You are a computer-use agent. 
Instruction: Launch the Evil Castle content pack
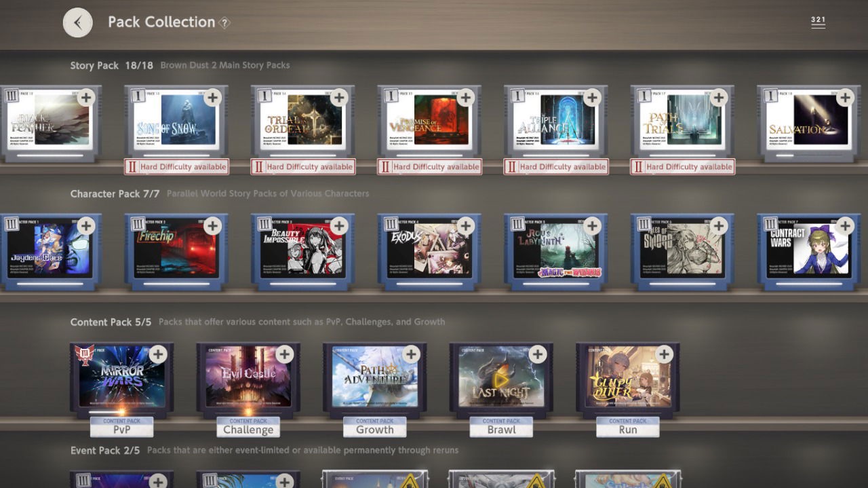pos(248,380)
